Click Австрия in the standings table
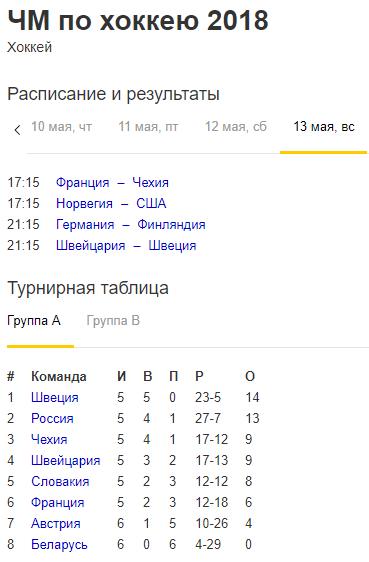This screenshot has height=562, width=369. click(56, 524)
